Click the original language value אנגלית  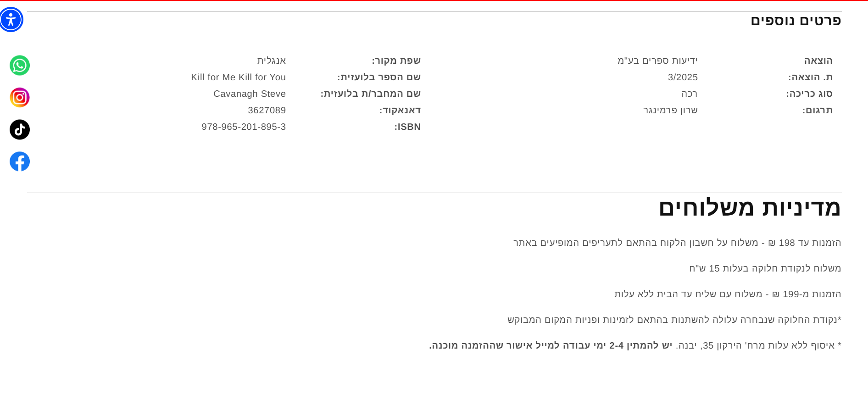point(271,61)
